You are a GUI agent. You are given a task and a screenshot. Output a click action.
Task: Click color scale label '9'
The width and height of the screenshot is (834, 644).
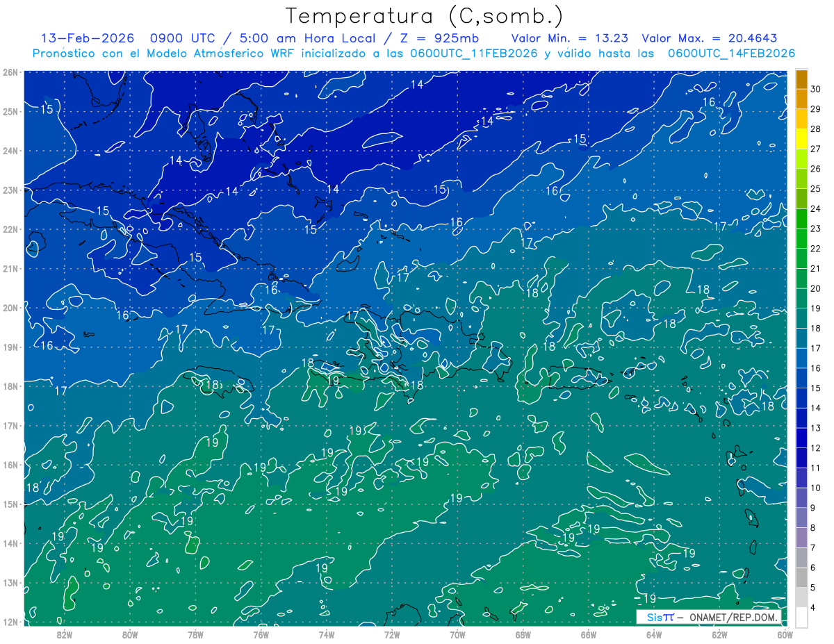click(814, 508)
